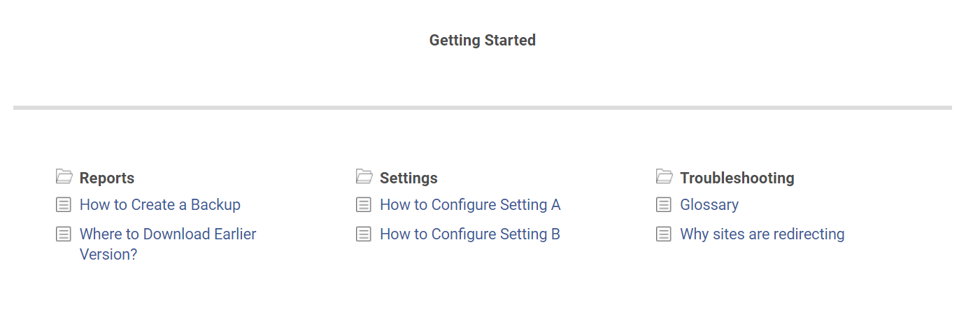The image size is (980, 324).
Task: Open 'How to Configure Setting A' article
Action: [470, 205]
